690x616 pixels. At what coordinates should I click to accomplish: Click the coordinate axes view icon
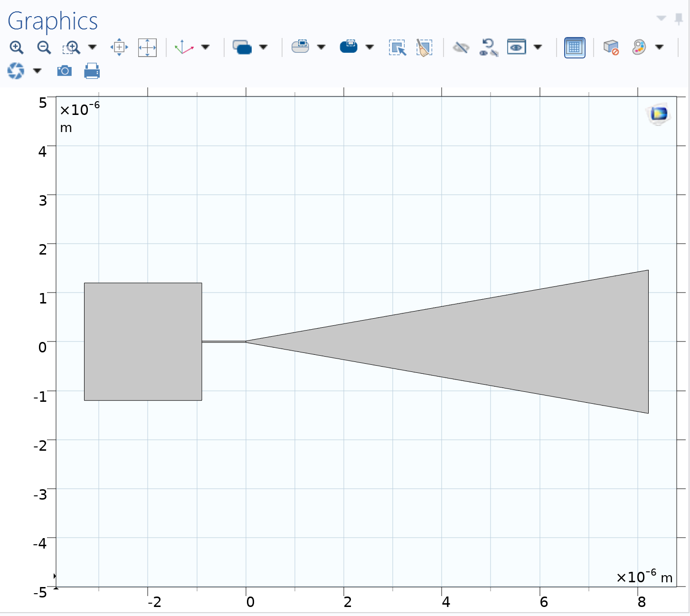click(184, 47)
